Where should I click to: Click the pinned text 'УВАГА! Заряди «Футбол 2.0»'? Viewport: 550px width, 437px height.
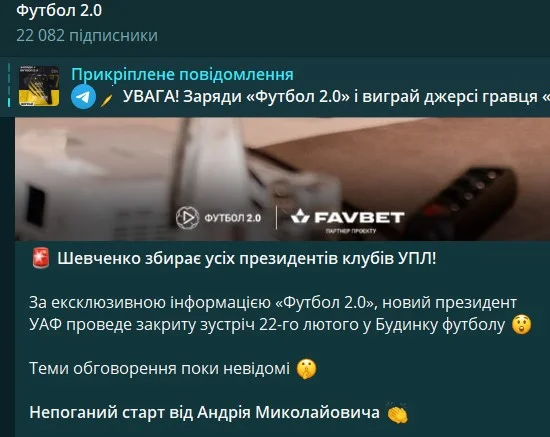(x=236, y=96)
